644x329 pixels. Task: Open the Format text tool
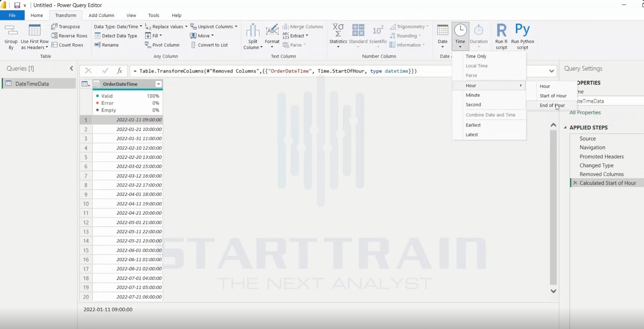coord(272,36)
